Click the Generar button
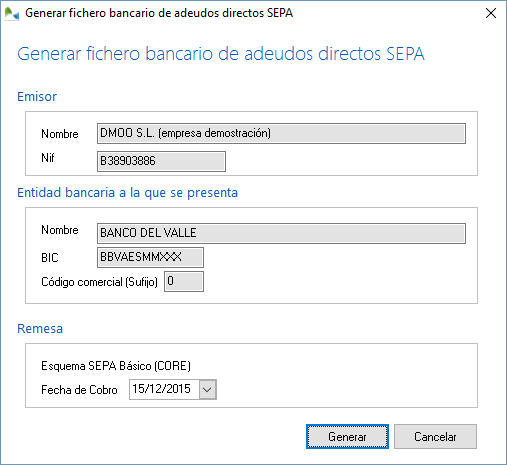 (x=347, y=436)
